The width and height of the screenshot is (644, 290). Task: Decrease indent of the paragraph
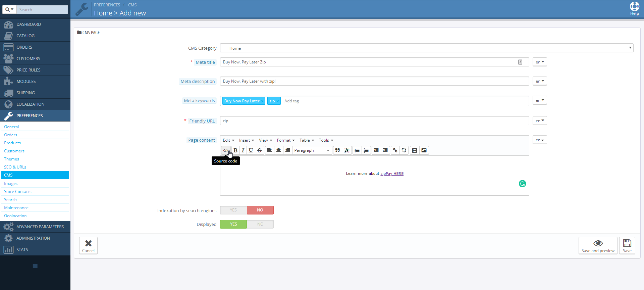376,150
